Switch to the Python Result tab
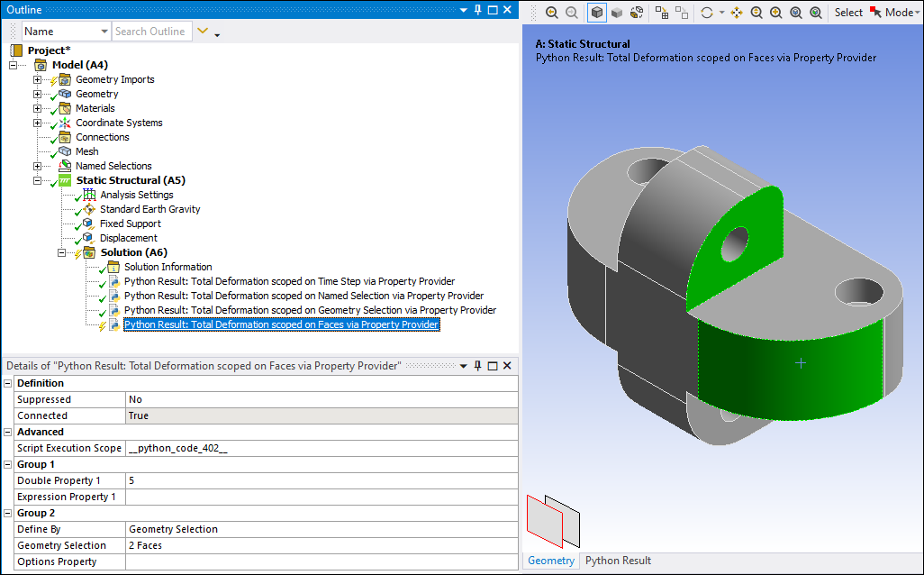Viewport: 924px width, 575px height. (618, 560)
